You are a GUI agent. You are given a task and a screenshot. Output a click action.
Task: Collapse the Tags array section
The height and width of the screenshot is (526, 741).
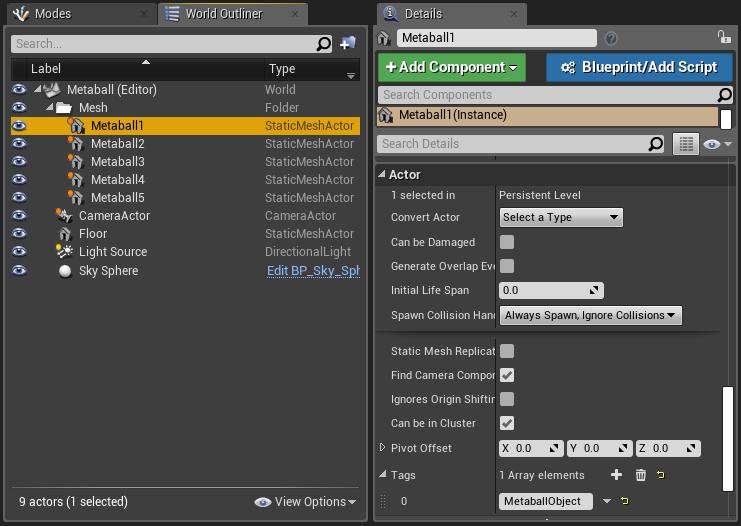tap(383, 474)
